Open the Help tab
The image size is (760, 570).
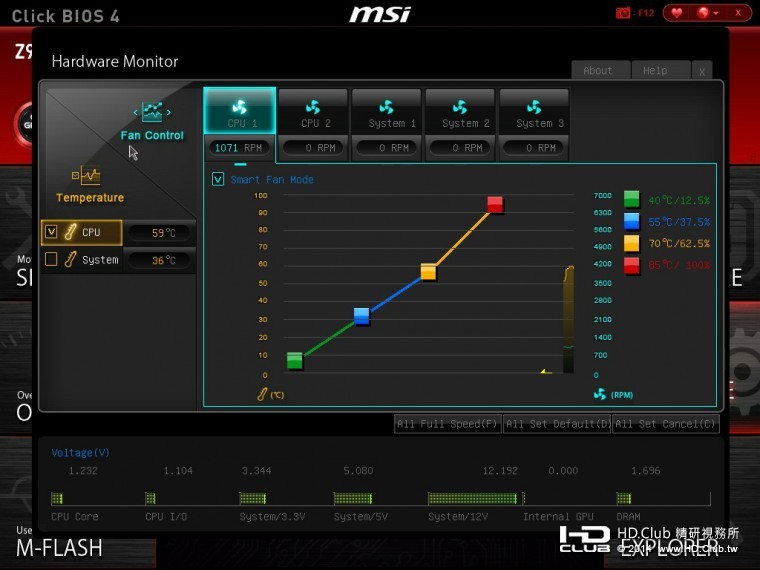661,70
